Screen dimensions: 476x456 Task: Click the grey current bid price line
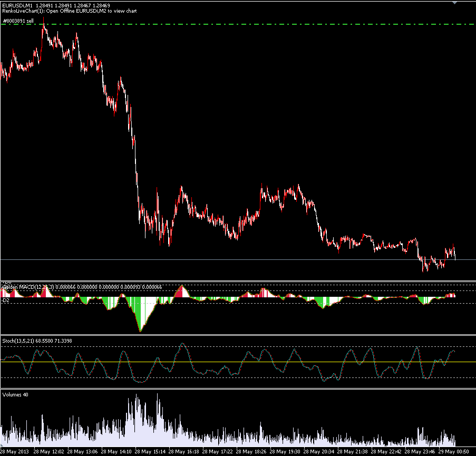[238, 259]
